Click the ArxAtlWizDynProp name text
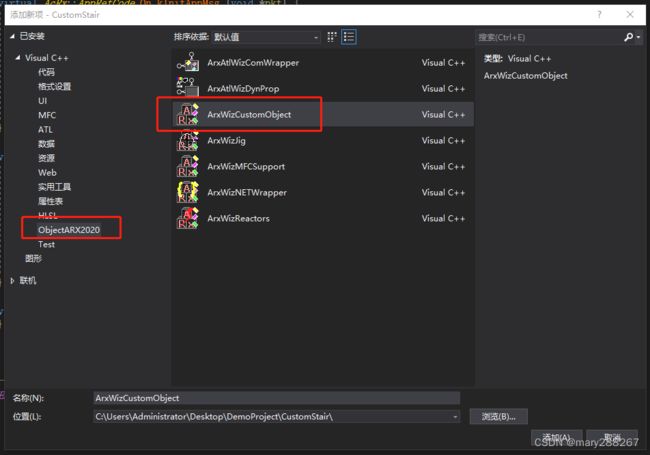The width and height of the screenshot is (650, 455). [243, 88]
